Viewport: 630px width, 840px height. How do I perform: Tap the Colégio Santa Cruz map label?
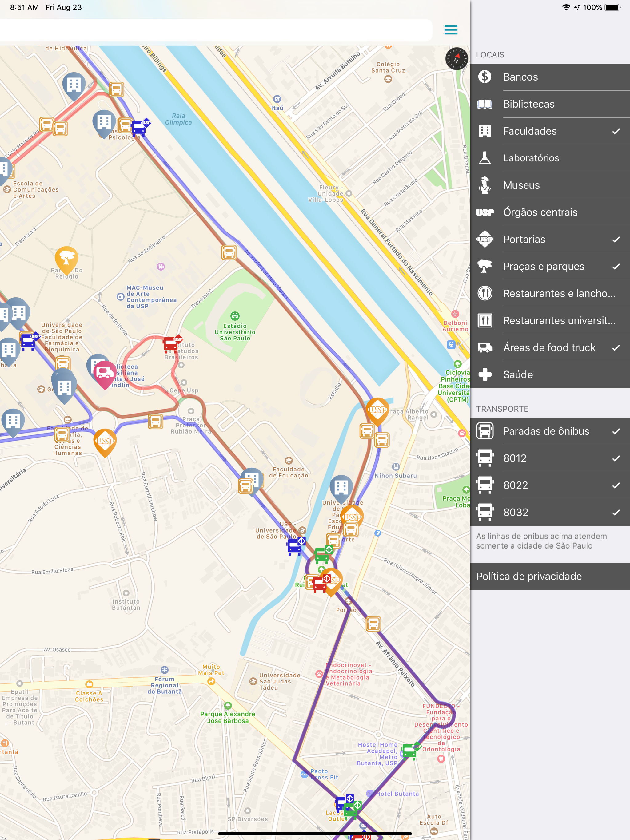point(388,67)
